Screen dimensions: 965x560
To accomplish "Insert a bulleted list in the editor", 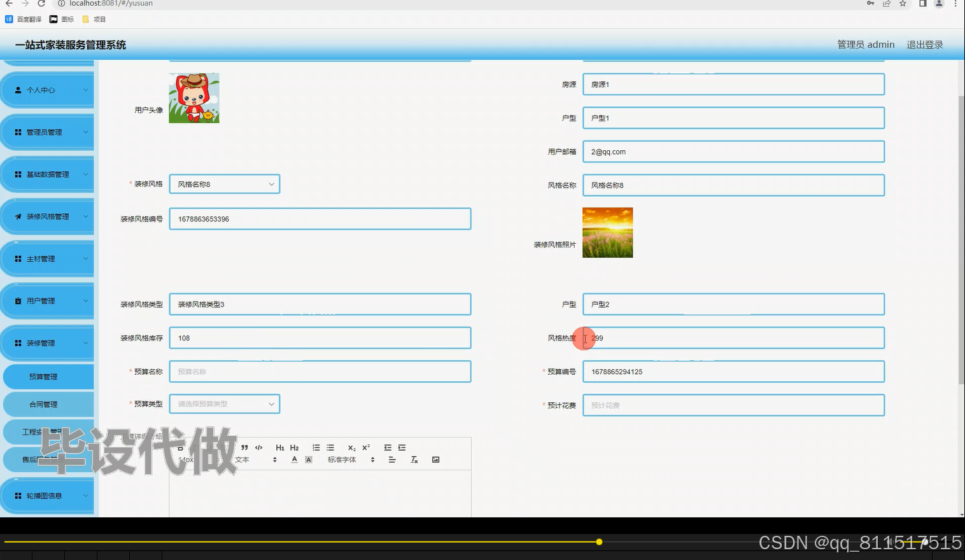I will click(x=330, y=447).
